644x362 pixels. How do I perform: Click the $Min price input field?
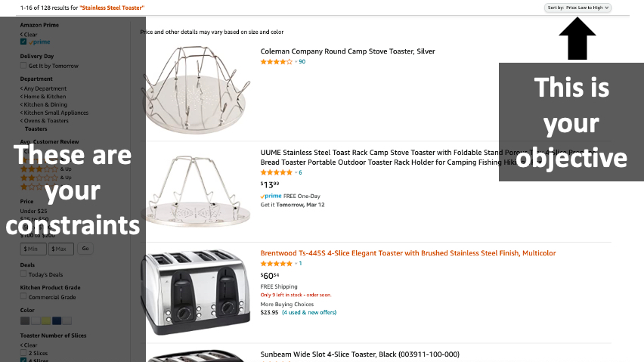tap(33, 249)
